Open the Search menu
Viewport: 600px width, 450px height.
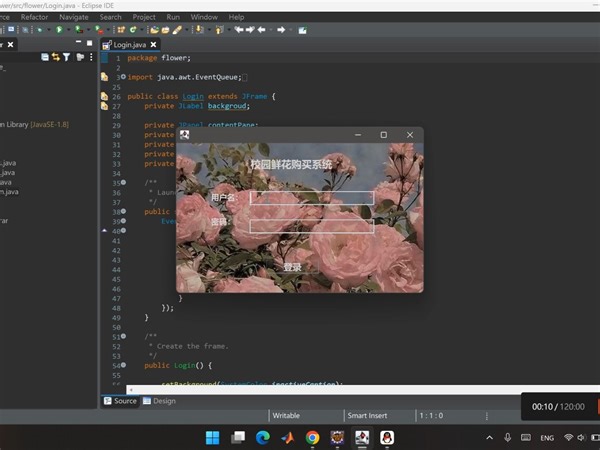pos(111,17)
